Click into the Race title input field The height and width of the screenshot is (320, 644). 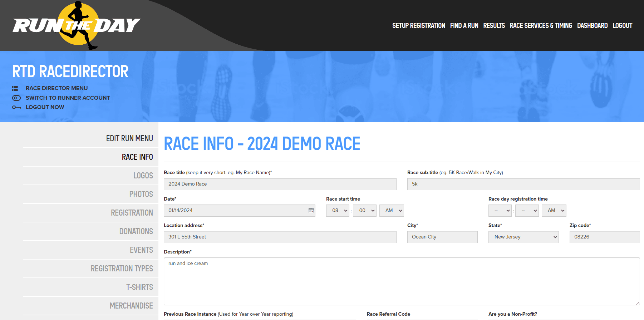280,184
